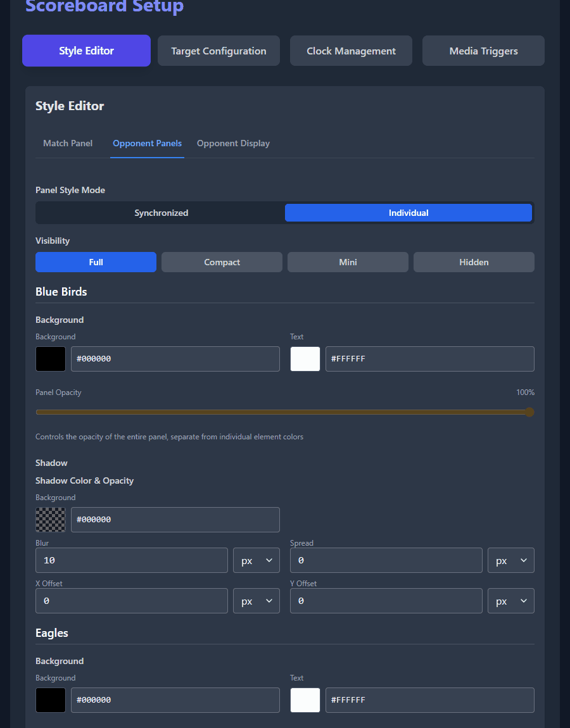Set panel style mode to Individual
Viewport: 570px width, 728px height.
408,213
